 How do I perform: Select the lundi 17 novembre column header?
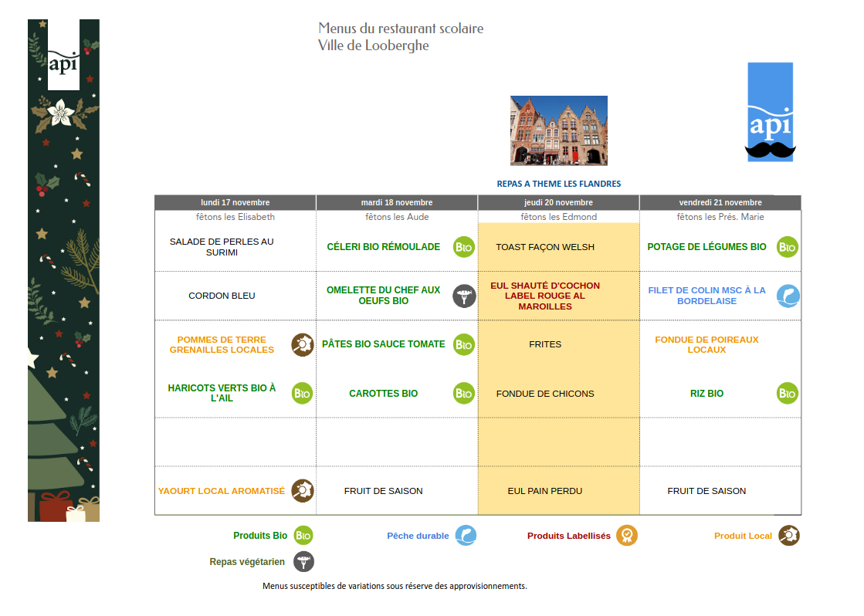click(x=235, y=202)
